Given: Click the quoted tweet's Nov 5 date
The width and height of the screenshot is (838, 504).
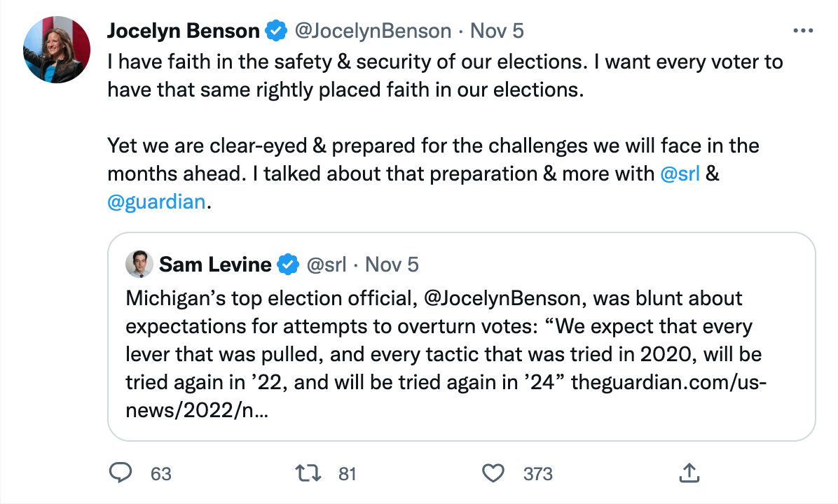Looking at the screenshot, I should (x=392, y=265).
